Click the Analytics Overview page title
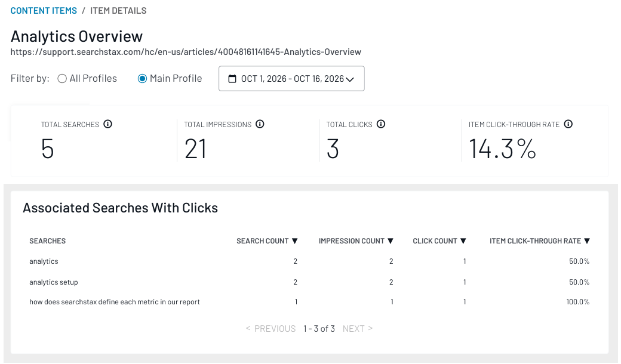Screen dimensions: 621x364 76,36
